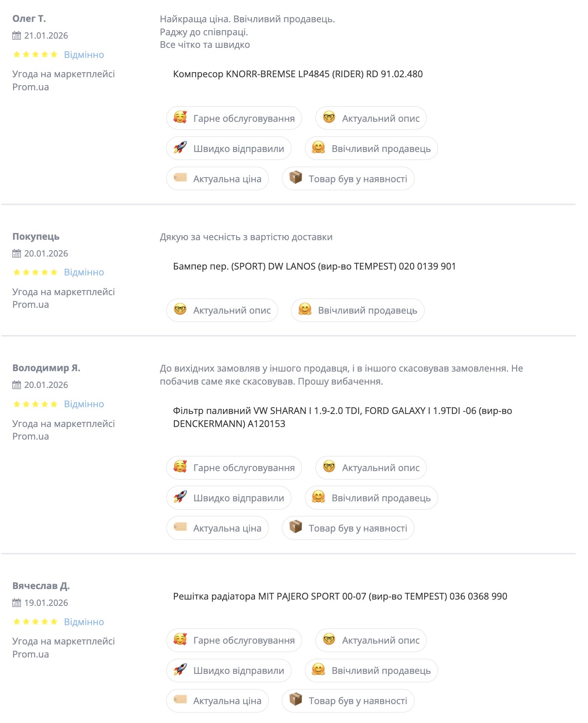Image resolution: width=588 pixels, height=723 pixels.
Task: Open the Компресор KNORR-BREMSE LP4845 product link
Action: 298,74
